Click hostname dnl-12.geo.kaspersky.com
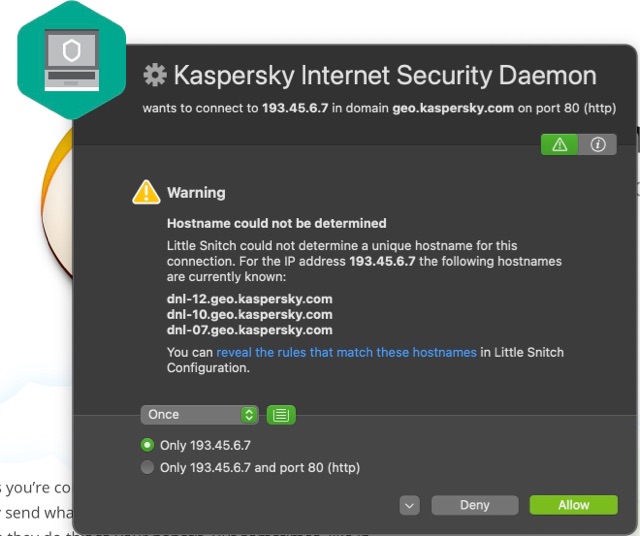 (249, 299)
